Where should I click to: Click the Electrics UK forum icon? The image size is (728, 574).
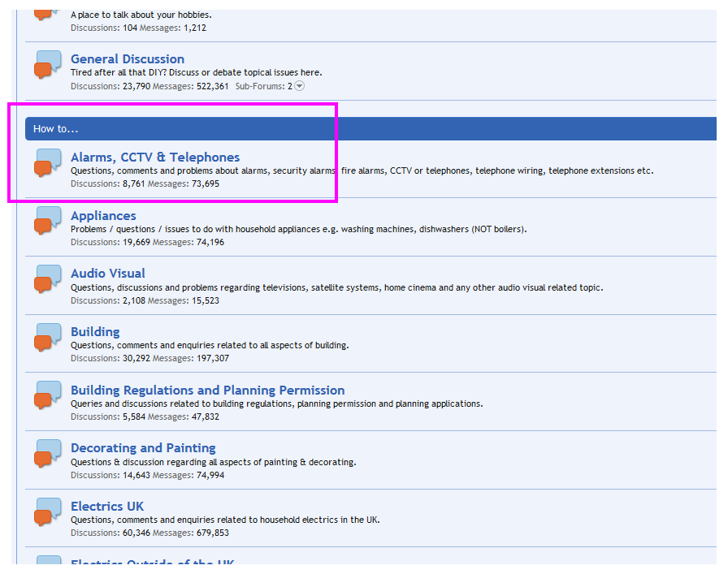pyautogui.click(x=47, y=512)
